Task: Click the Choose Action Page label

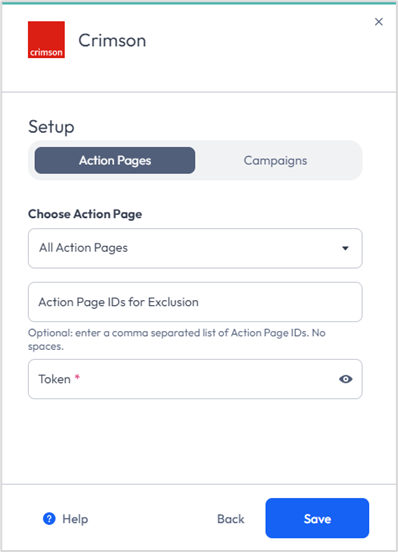Action: tap(85, 214)
